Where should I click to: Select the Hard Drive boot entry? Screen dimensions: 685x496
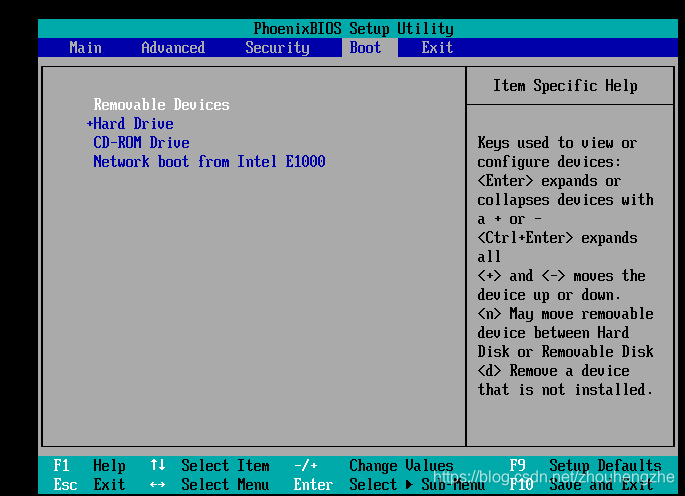tap(133, 124)
